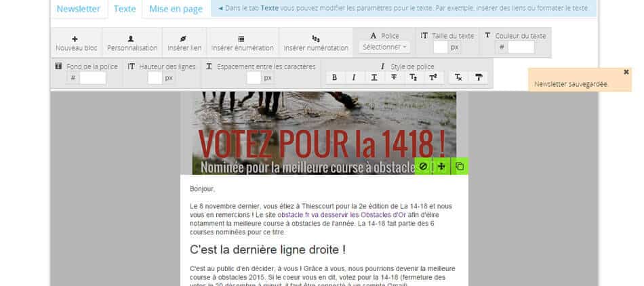The image size is (644, 286).
Task: Focus the Hauteur des lignes field
Action: coord(155,78)
